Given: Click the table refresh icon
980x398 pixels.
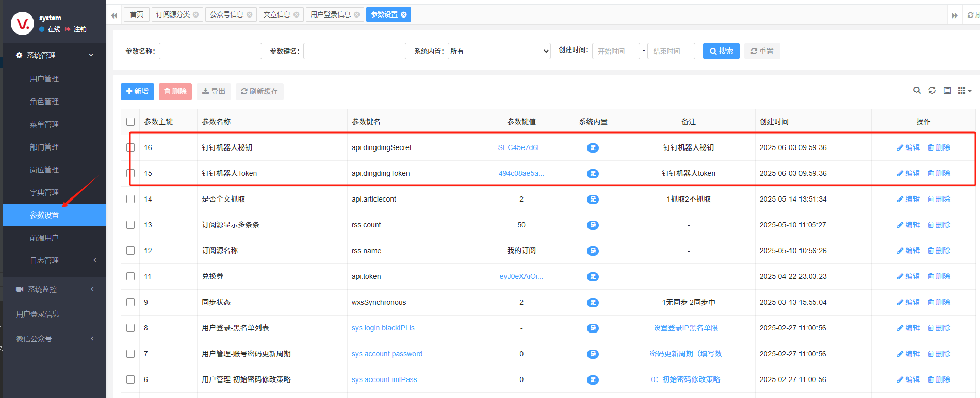Looking at the screenshot, I should click(932, 91).
